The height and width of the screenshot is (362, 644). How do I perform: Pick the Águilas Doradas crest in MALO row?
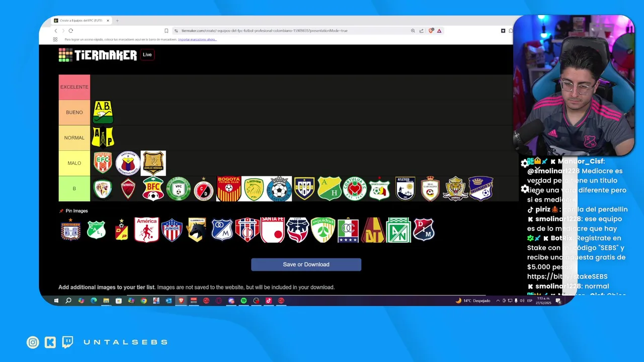(153, 163)
